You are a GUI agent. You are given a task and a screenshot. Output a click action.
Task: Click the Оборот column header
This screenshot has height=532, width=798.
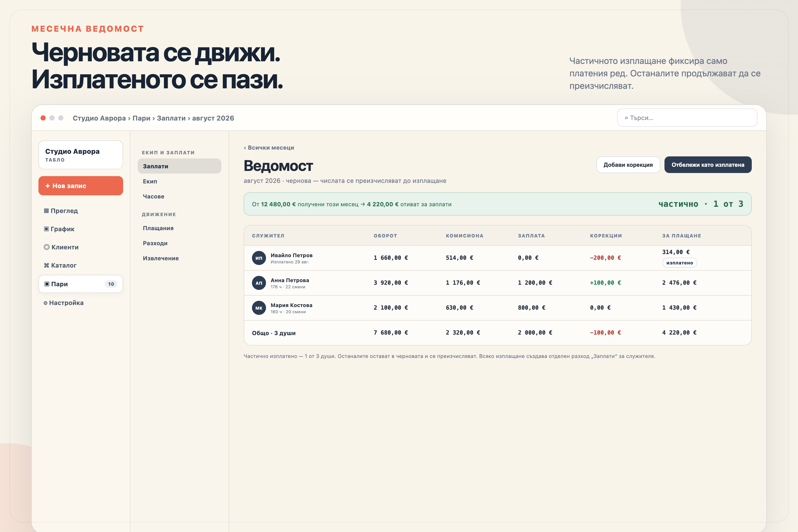tap(385, 235)
